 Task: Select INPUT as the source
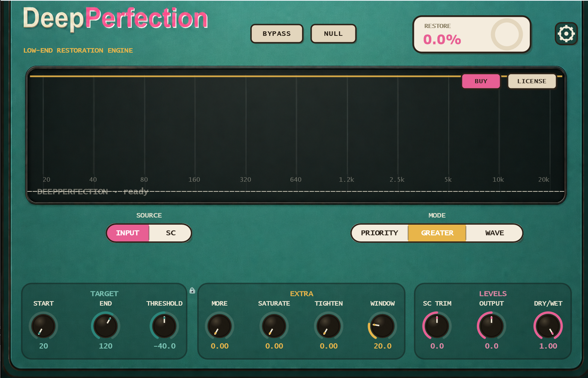pos(128,233)
